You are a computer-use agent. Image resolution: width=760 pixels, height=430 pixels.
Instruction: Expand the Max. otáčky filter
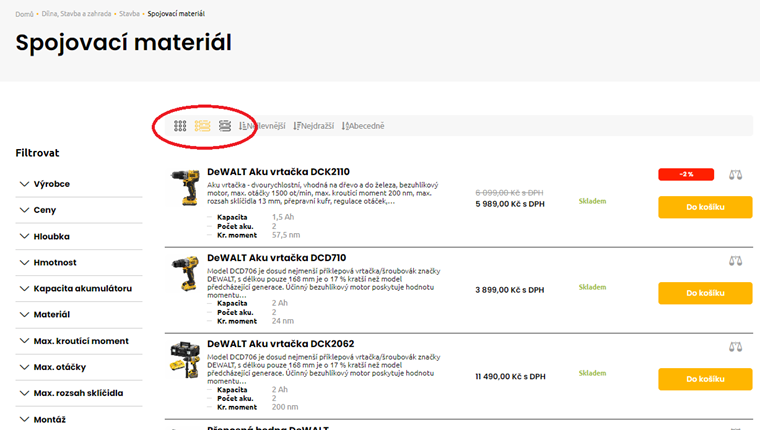(79, 367)
